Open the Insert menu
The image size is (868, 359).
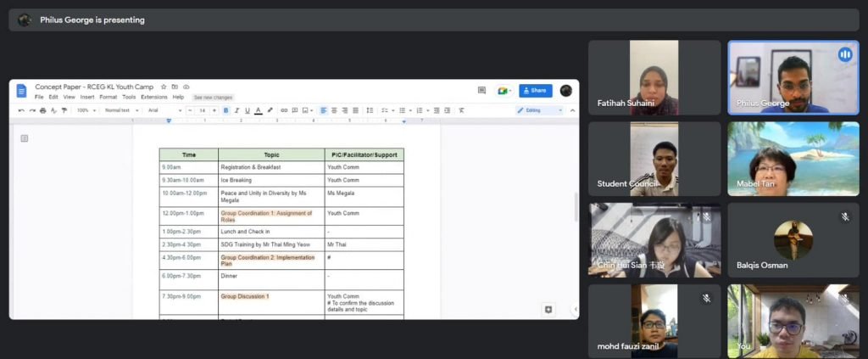click(86, 98)
